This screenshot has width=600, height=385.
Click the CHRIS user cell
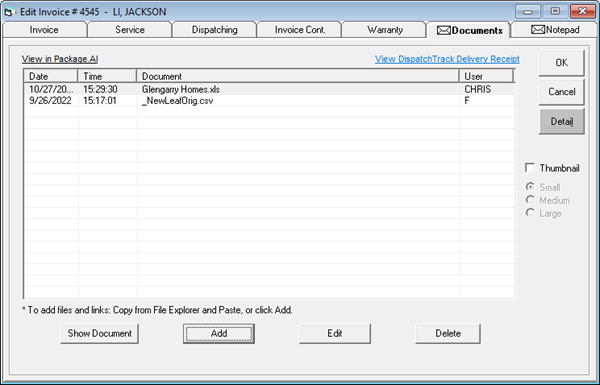pyautogui.click(x=478, y=89)
